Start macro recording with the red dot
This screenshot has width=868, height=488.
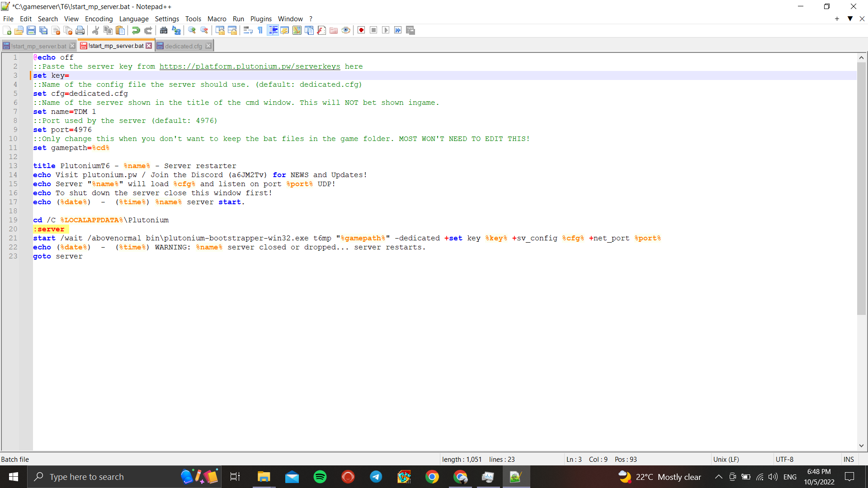coord(361,30)
